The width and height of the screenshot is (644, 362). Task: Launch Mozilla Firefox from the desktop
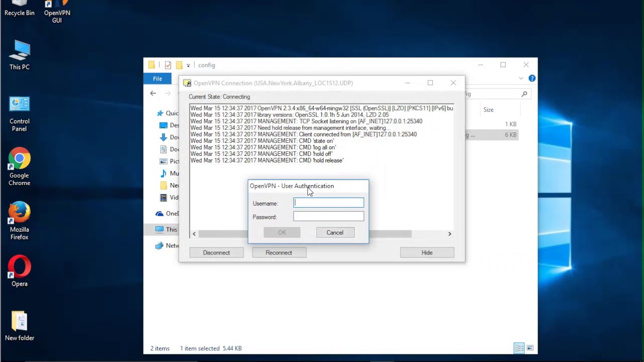(19, 221)
